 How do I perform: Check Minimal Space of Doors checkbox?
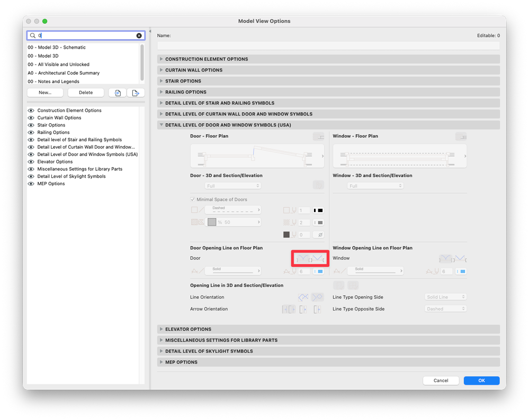pyautogui.click(x=193, y=199)
